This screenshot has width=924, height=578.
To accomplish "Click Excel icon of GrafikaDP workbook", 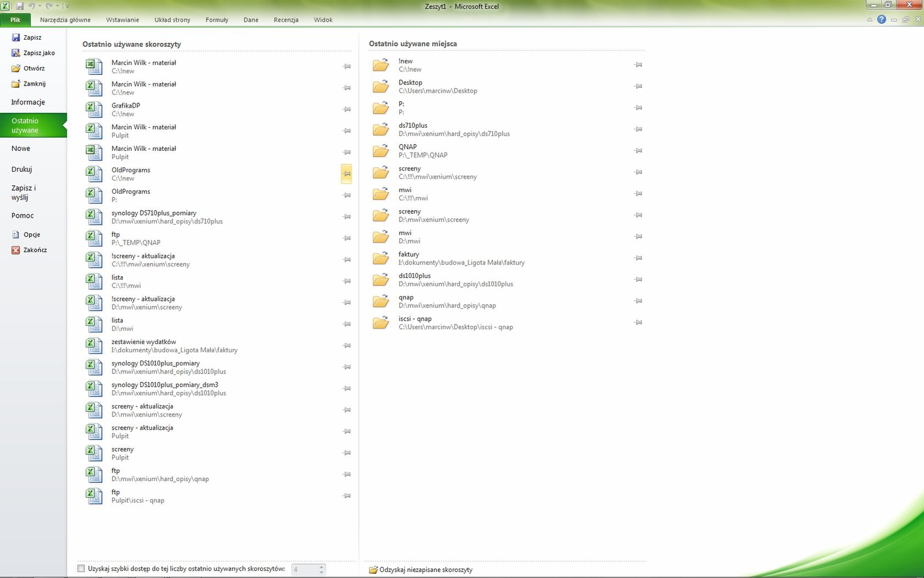I will point(94,110).
